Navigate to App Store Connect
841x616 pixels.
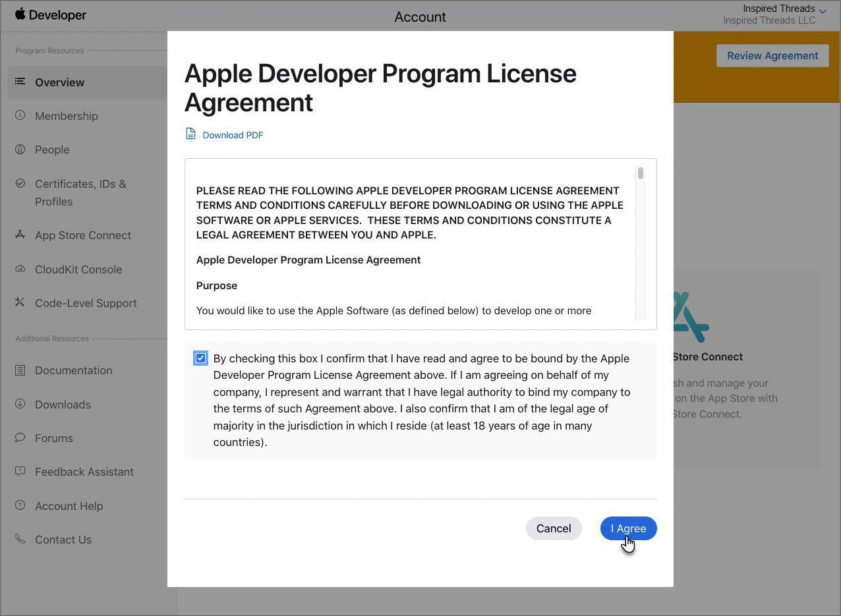click(83, 235)
